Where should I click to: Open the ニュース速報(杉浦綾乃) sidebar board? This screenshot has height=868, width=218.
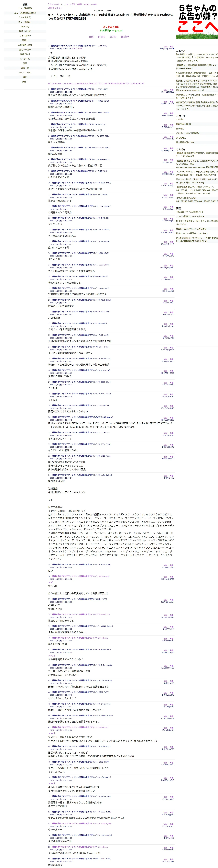point(25,13)
